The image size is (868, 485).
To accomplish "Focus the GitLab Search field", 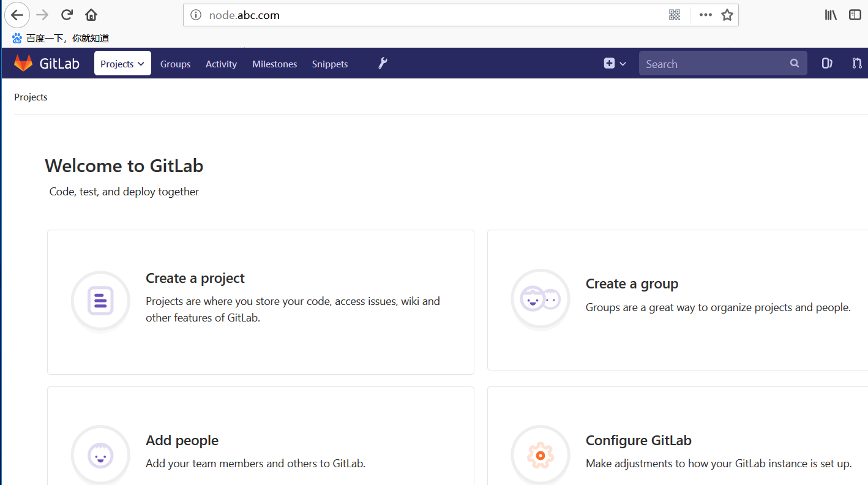I will tap(723, 64).
